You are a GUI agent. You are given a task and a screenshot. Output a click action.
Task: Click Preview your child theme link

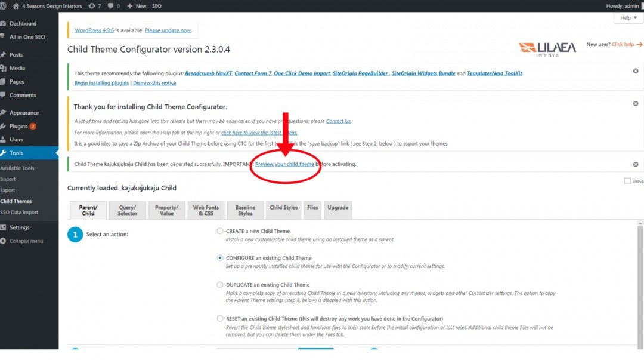tap(284, 164)
